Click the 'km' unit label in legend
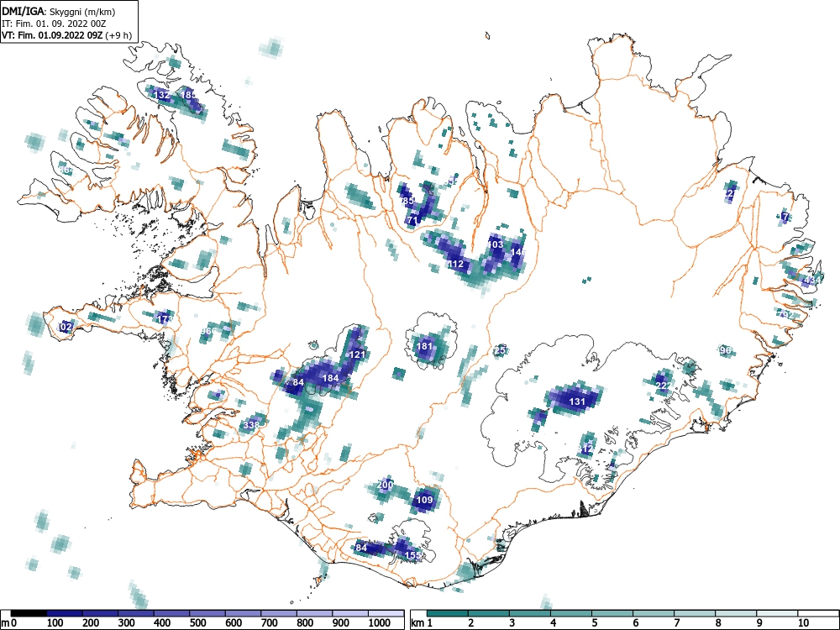 tap(417, 622)
